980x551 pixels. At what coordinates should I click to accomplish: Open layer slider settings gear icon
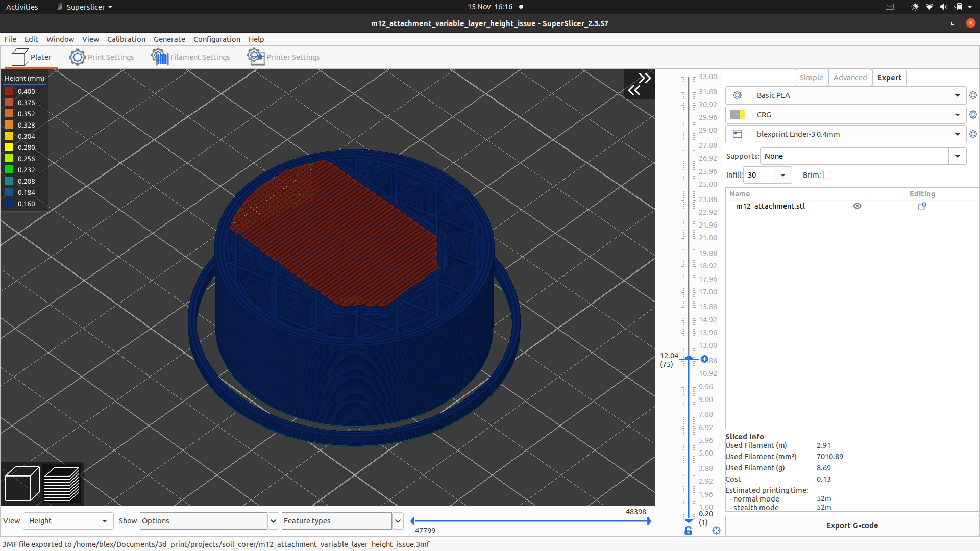pyautogui.click(x=716, y=531)
